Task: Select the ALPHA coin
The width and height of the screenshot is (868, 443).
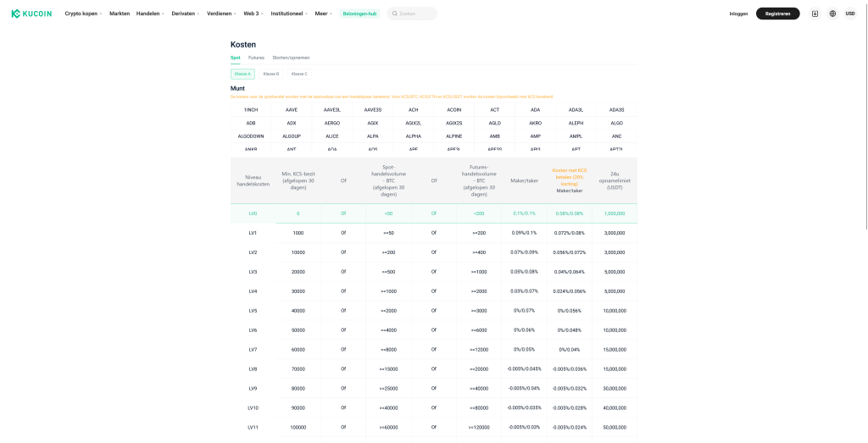Action: [x=414, y=136]
